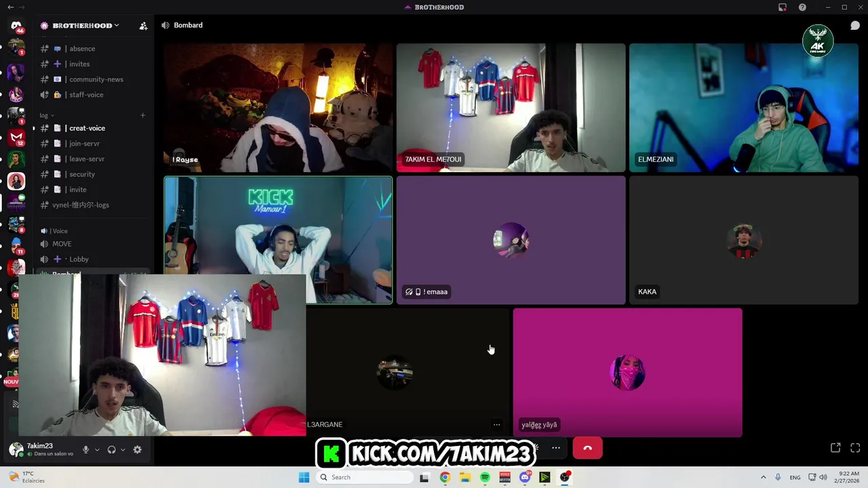The width and height of the screenshot is (868, 488).
Task: Click the Windows Start button
Action: pos(304,477)
